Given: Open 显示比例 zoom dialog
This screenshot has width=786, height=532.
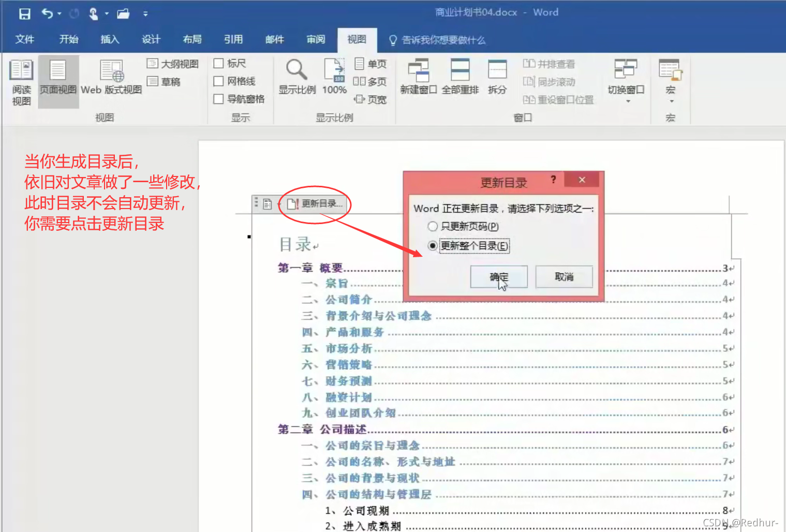Looking at the screenshot, I should 297,77.
